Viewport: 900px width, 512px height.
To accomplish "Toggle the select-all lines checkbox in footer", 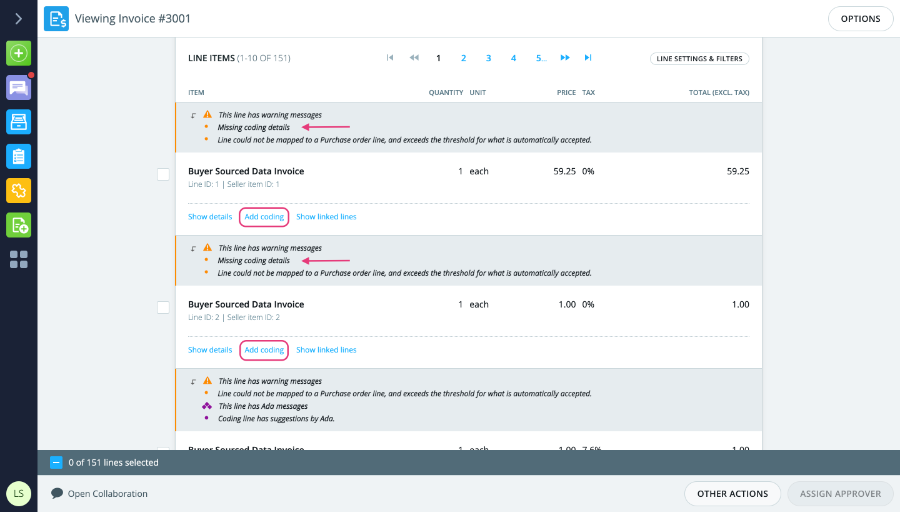I will 56,463.
